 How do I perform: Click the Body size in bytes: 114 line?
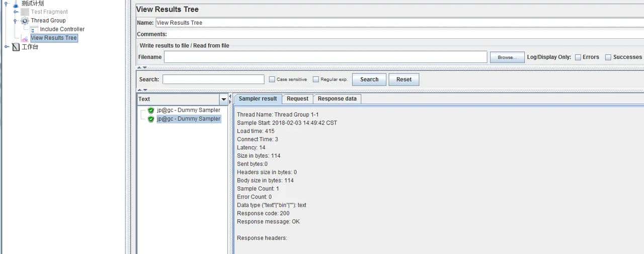pyautogui.click(x=265, y=180)
